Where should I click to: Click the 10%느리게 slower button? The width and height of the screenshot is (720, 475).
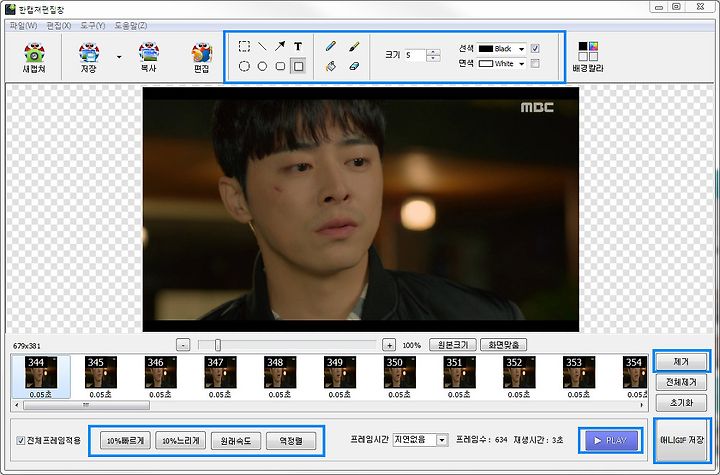tap(181, 441)
